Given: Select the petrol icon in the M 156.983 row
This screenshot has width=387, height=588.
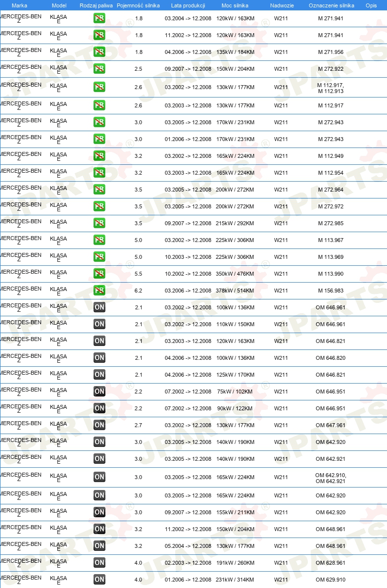Looking at the screenshot, I should (x=99, y=290).
